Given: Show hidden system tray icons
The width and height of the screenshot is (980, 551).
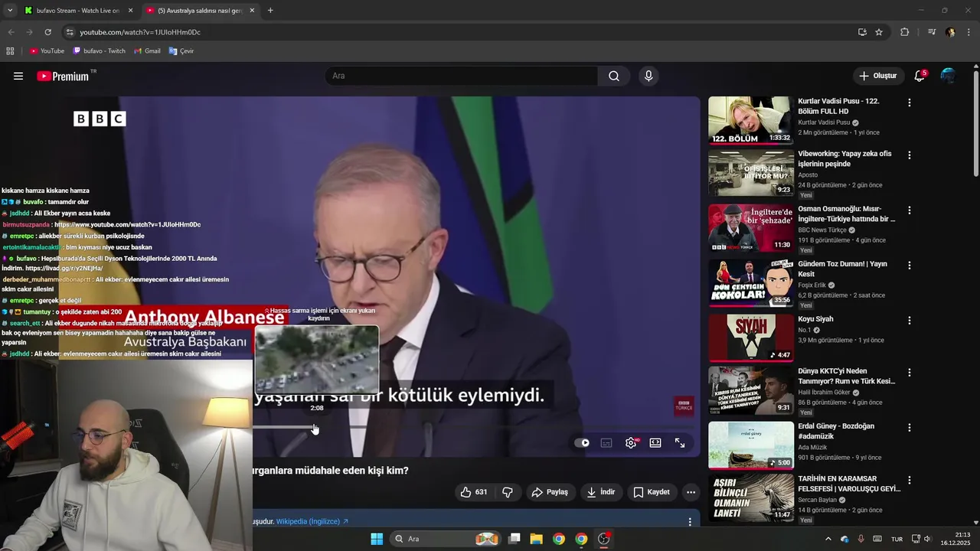Looking at the screenshot, I should pyautogui.click(x=828, y=539).
